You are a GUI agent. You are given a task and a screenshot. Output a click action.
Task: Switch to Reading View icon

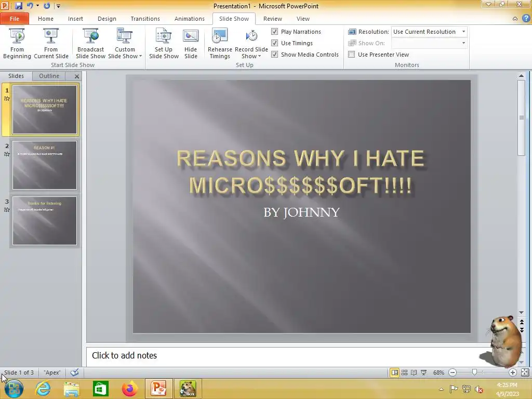[414, 373]
